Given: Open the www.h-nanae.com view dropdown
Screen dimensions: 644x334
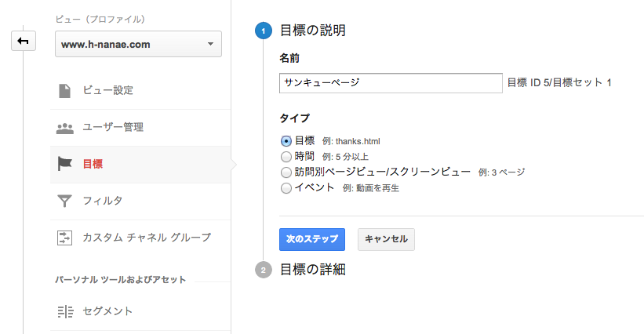Looking at the screenshot, I should (138, 44).
